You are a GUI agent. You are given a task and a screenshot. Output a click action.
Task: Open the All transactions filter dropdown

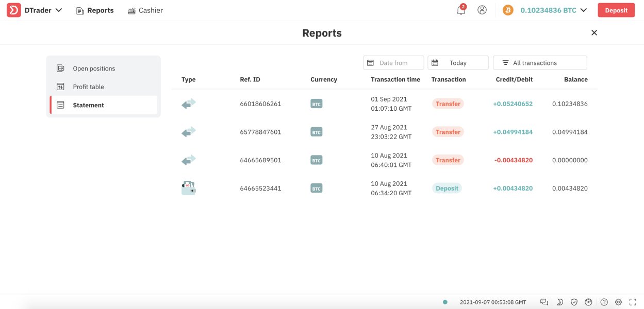coord(540,63)
